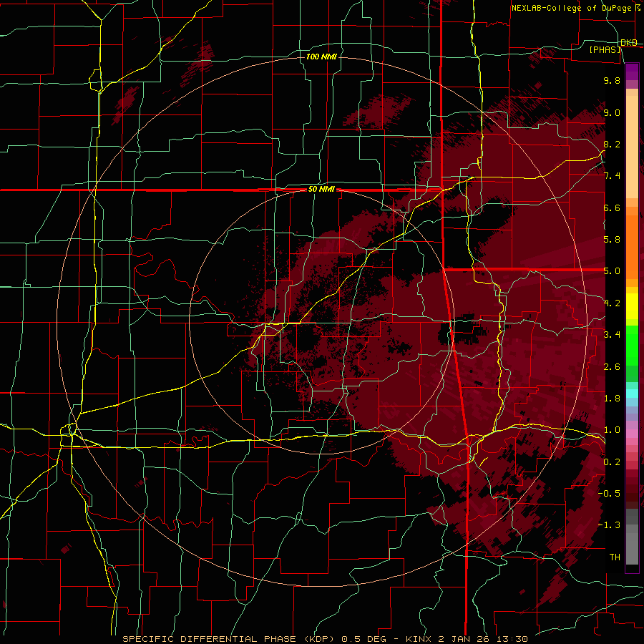Click the 5.8 scale value
This screenshot has height=644, width=644.
click(612, 240)
